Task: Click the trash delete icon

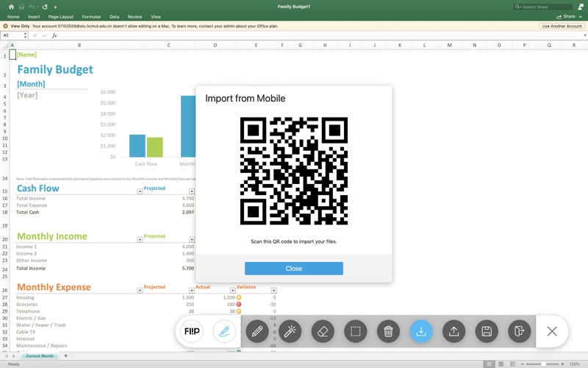Action: pyautogui.click(x=389, y=331)
